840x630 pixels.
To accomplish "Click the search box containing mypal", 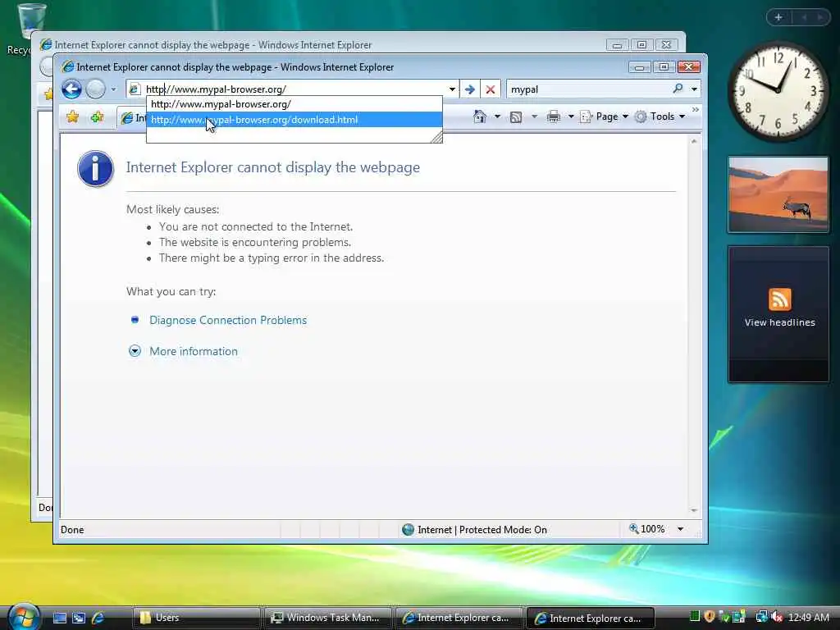I will (589, 89).
